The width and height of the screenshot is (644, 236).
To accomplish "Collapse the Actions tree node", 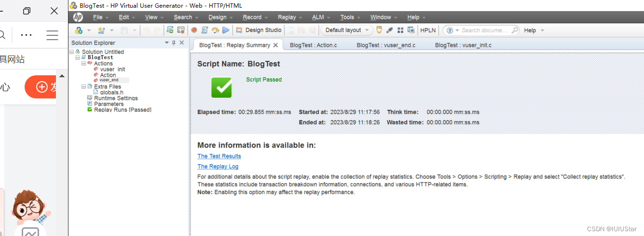I will coord(83,63).
